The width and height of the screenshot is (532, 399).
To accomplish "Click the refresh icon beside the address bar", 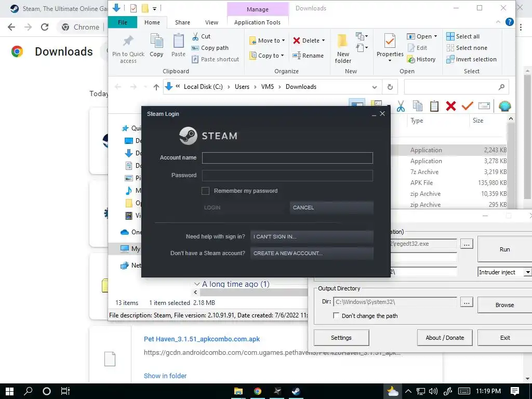I will click(390, 87).
